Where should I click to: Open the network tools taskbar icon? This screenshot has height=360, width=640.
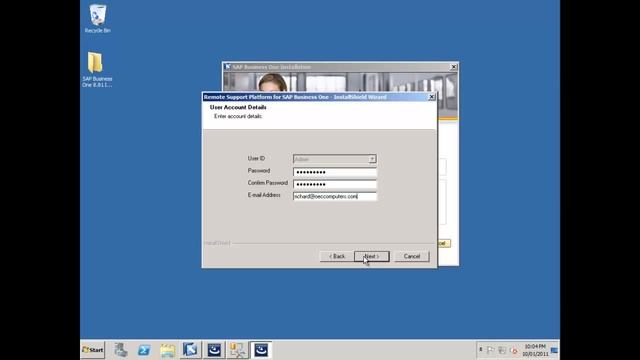(x=238, y=350)
